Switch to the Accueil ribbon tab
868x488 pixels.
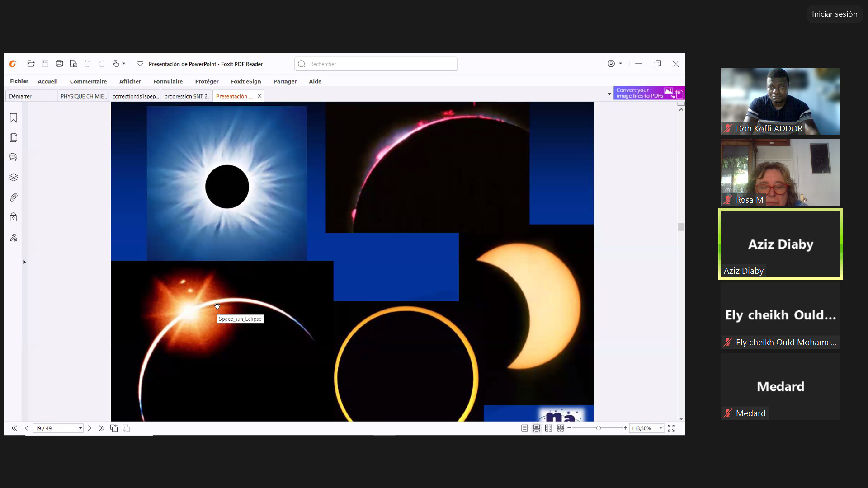[47, 81]
